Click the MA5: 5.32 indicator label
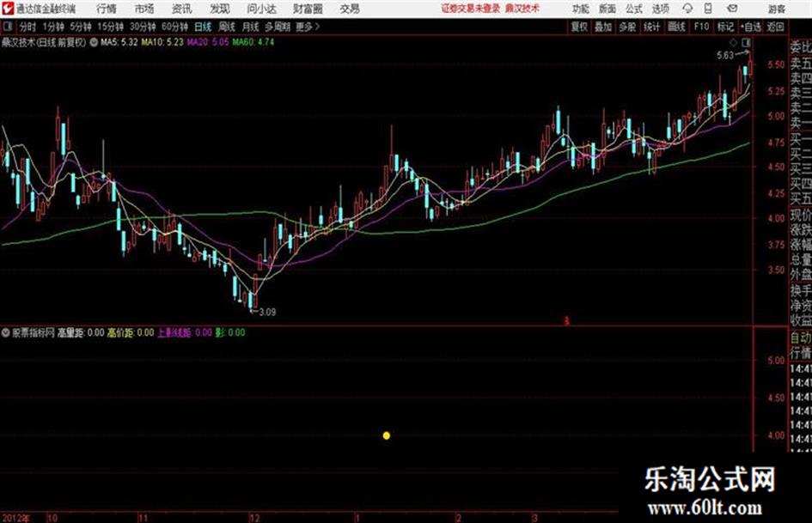The image size is (812, 523). click(x=119, y=42)
